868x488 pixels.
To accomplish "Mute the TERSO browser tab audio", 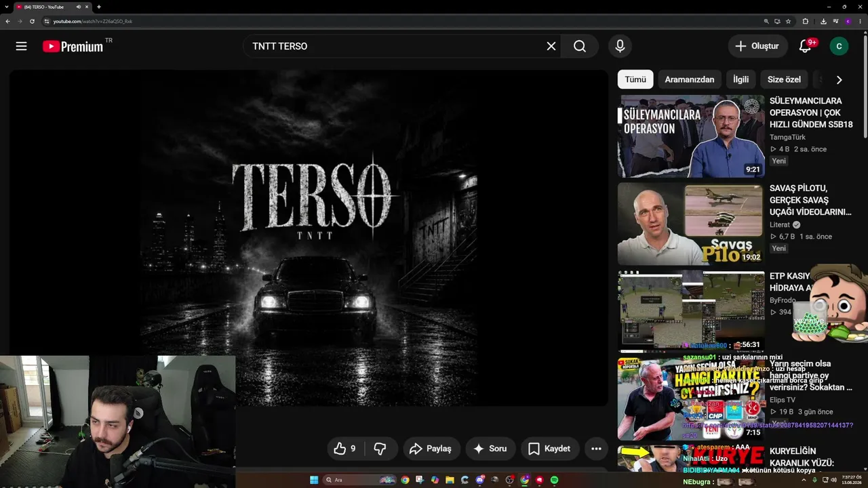I will 79,7.
